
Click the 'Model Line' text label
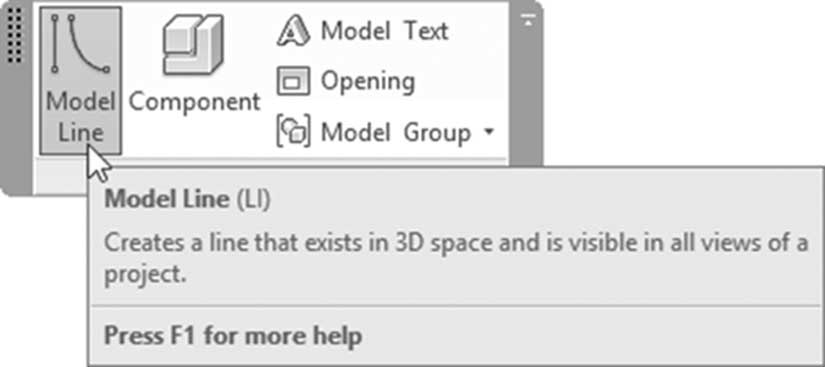(81, 117)
